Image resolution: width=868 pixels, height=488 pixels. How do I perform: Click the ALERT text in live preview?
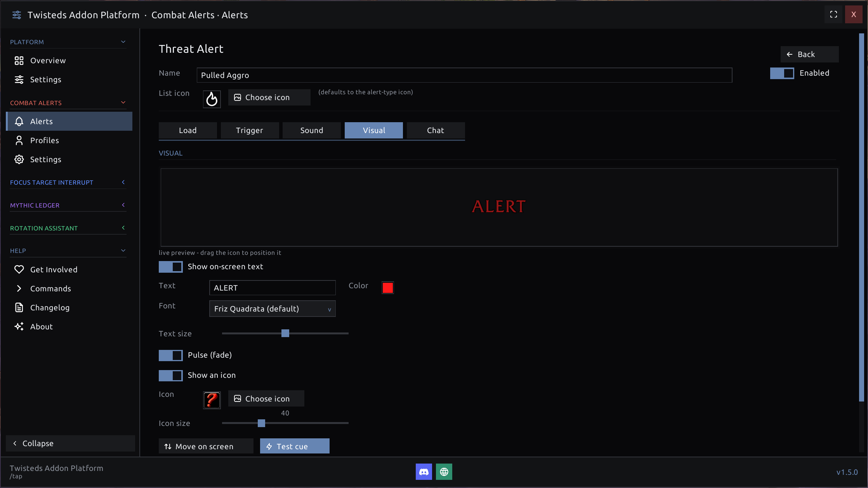[x=499, y=207]
